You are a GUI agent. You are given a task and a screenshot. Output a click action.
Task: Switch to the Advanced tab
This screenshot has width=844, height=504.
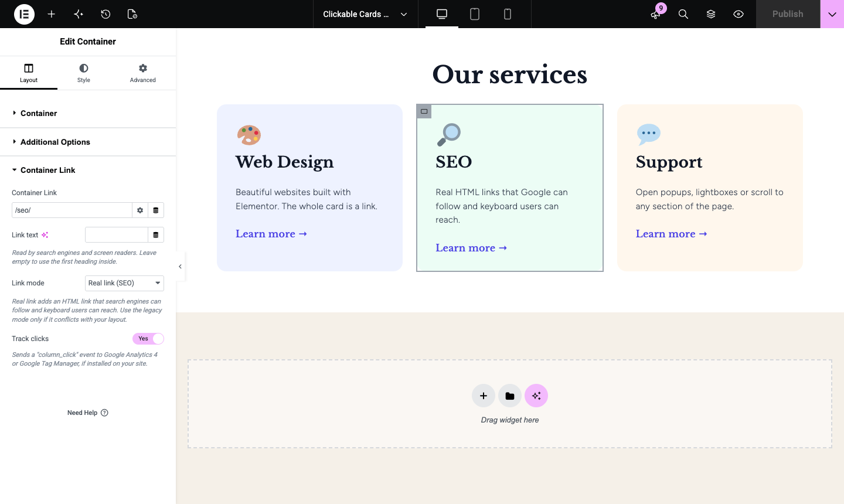pyautogui.click(x=143, y=73)
